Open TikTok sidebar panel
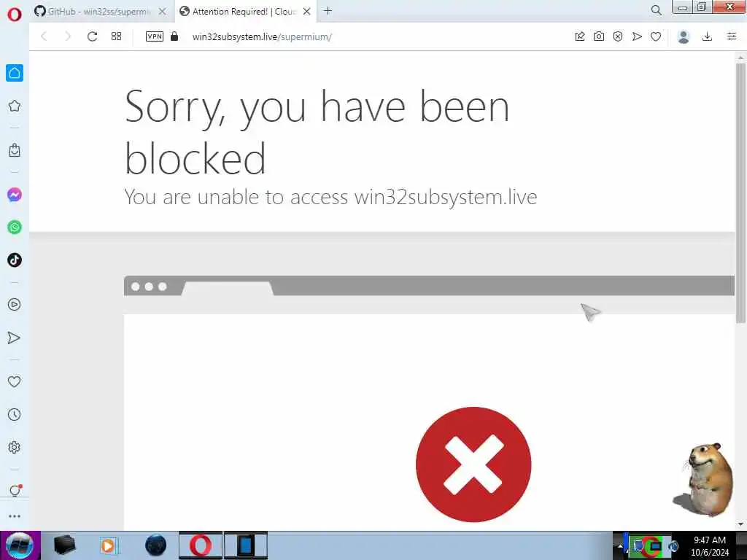Screen dimensions: 747x560 [15, 260]
